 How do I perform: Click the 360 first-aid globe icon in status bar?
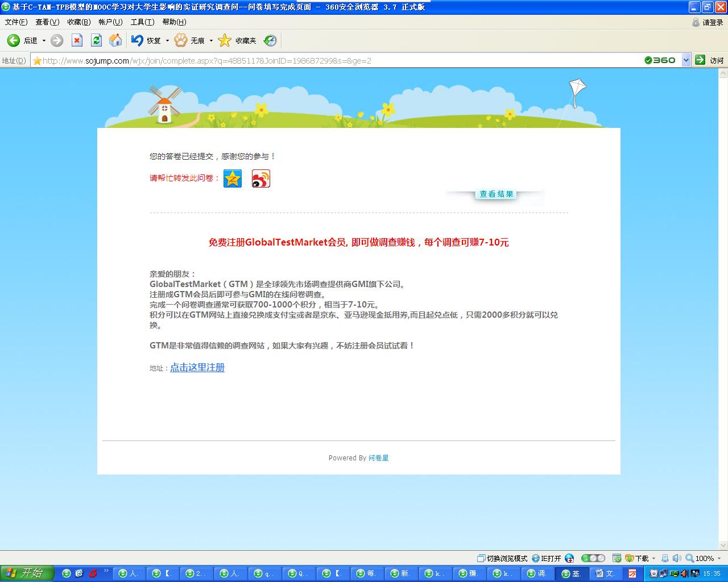click(569, 558)
